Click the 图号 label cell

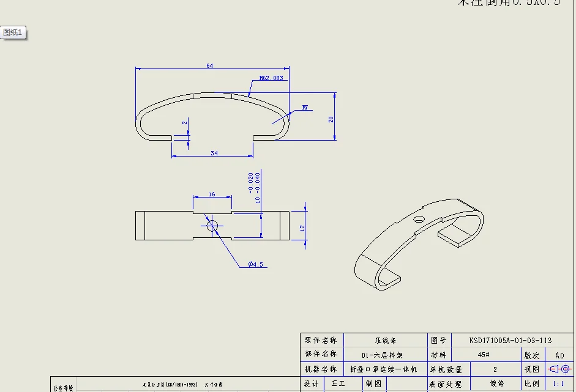(439, 340)
